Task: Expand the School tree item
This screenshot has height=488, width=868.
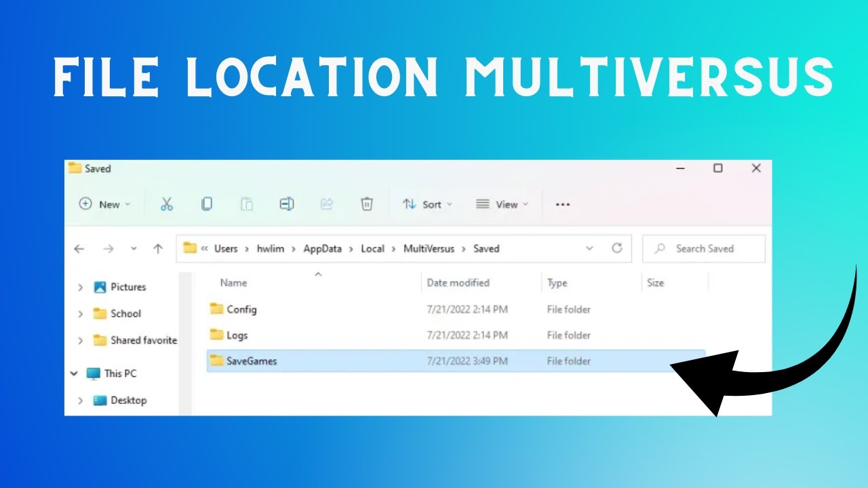Action: coord(80,314)
